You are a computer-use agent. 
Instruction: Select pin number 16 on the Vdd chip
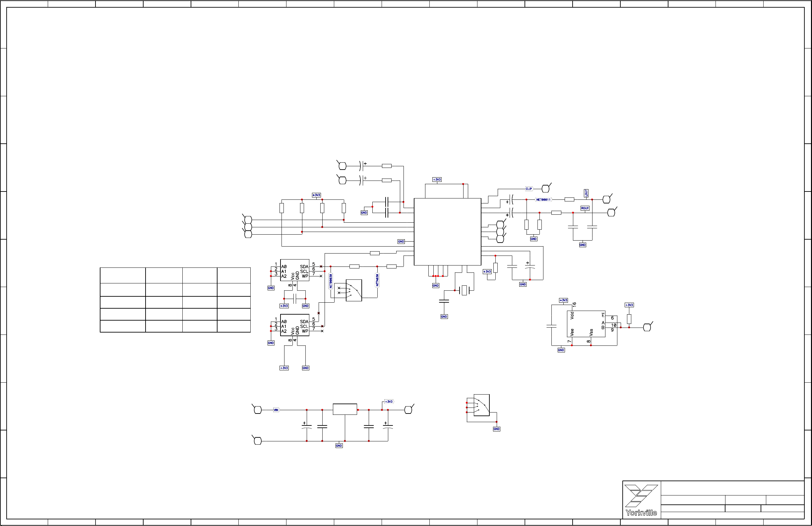[x=574, y=304]
